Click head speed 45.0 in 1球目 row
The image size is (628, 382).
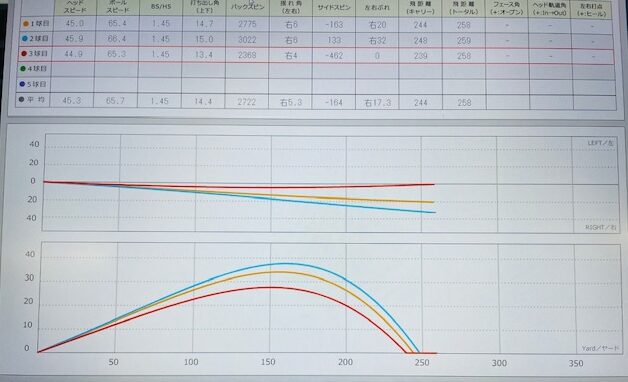coord(75,24)
